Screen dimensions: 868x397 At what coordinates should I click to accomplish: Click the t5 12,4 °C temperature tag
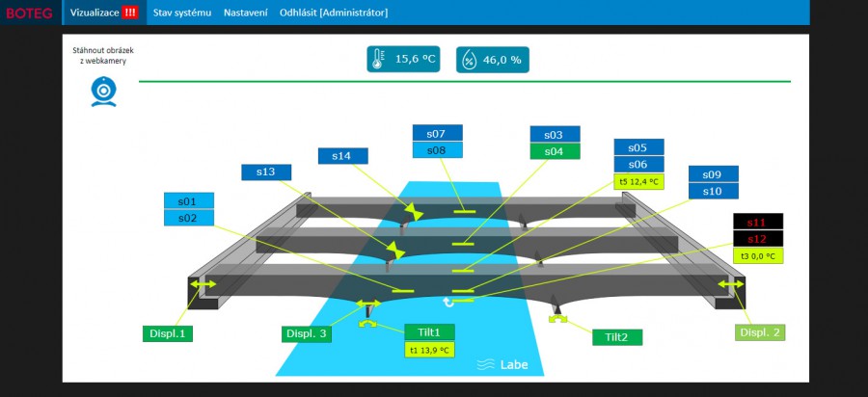coord(638,181)
